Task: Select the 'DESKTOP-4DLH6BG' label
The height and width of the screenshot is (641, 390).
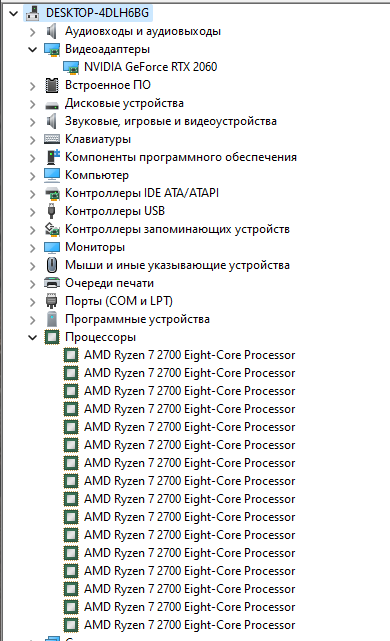Action: (x=97, y=13)
